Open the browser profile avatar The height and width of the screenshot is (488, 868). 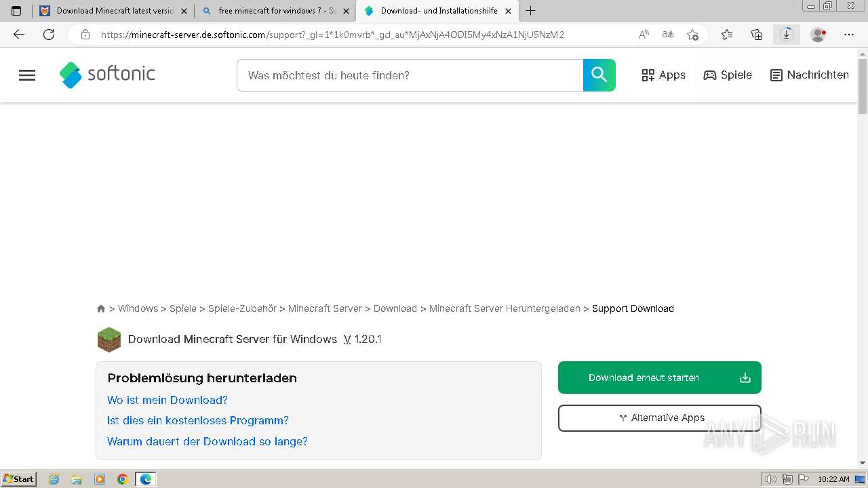click(x=818, y=35)
